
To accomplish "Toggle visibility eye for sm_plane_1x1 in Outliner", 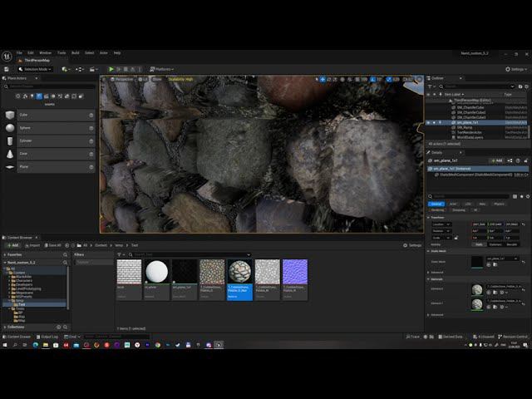I will pos(429,122).
